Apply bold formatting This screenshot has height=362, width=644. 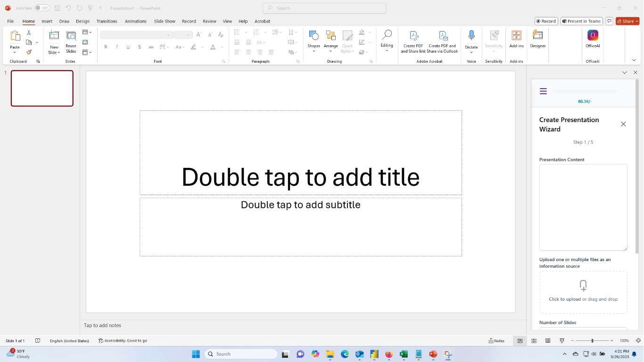pos(106,47)
